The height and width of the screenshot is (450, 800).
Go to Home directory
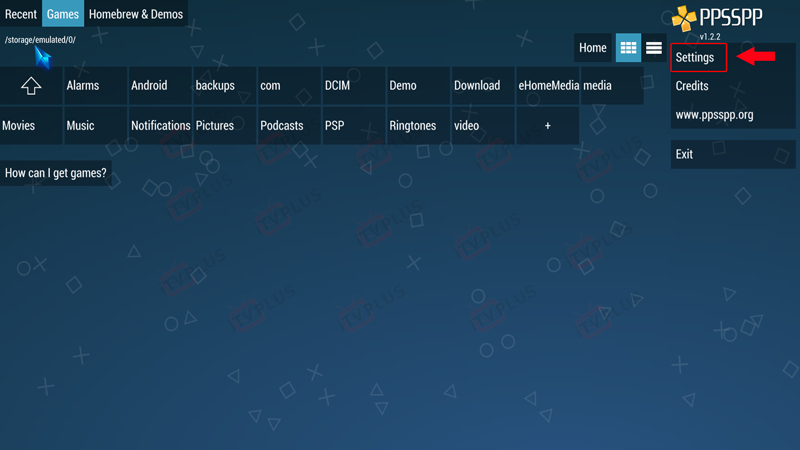pos(593,48)
